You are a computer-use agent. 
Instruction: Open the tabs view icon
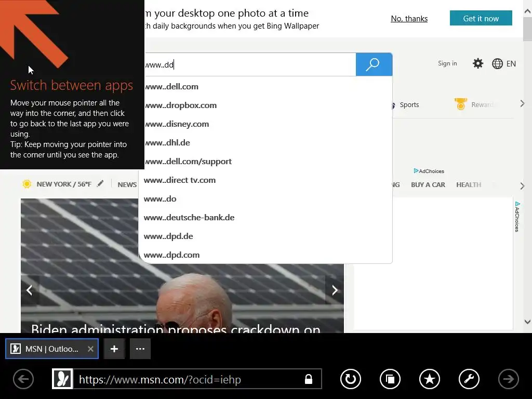pos(390,379)
